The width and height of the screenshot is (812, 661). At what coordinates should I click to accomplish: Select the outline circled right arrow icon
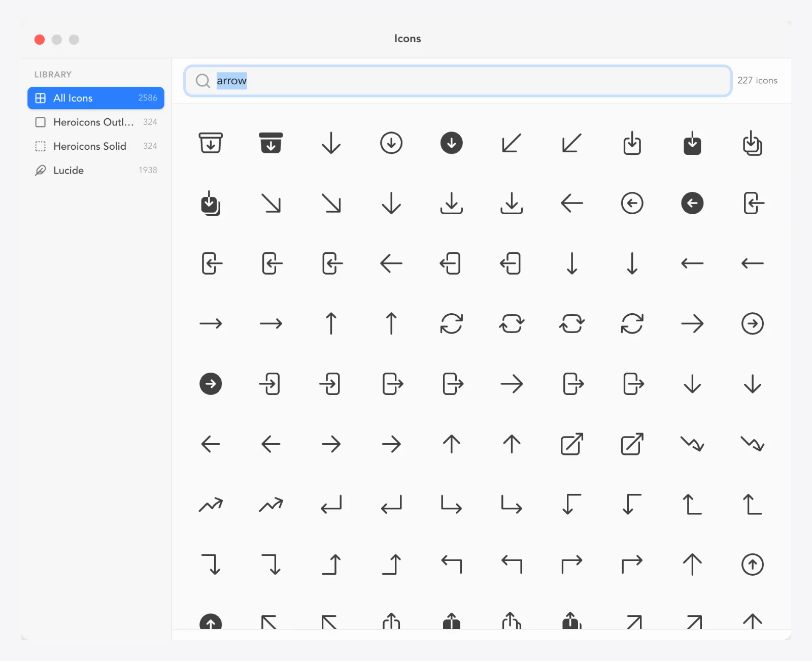753,323
